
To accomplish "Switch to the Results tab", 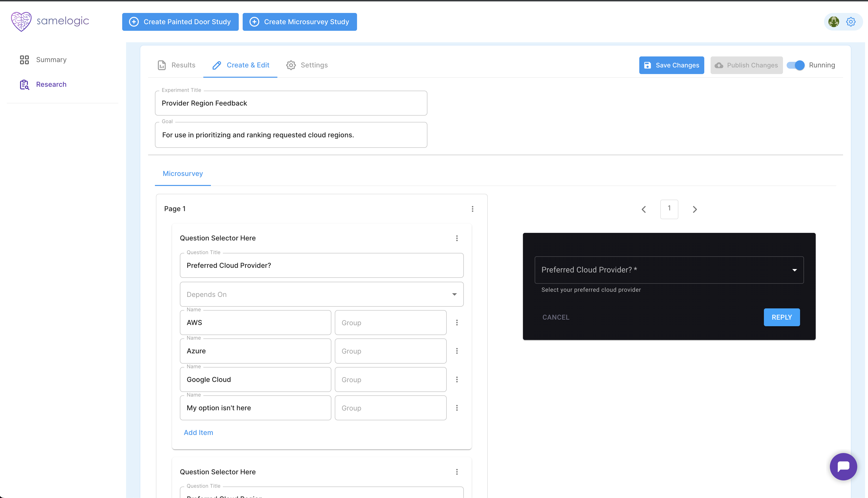I will 176,65.
